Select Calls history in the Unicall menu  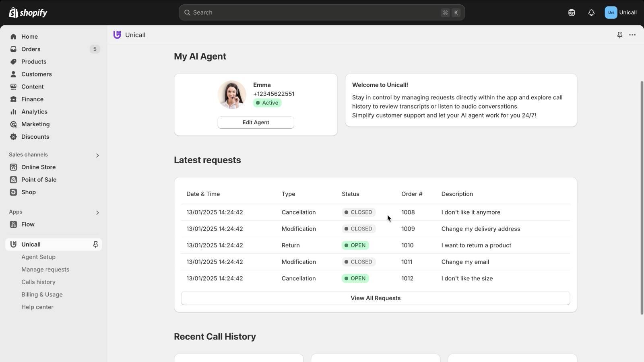[38, 282]
